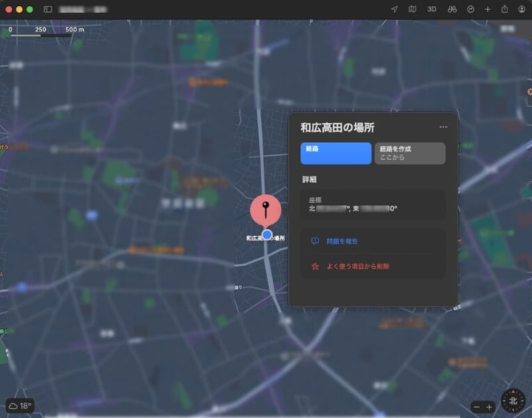Toggle the sidebar panel
The height and width of the screenshot is (418, 532).
(48, 9)
